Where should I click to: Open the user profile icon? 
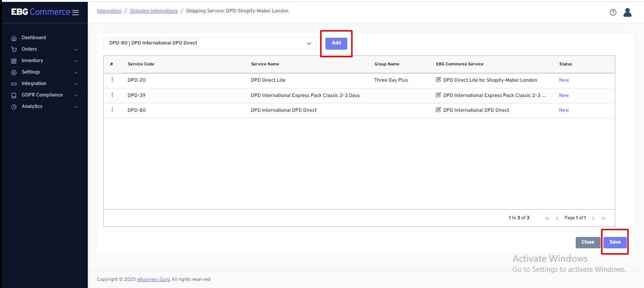click(627, 12)
